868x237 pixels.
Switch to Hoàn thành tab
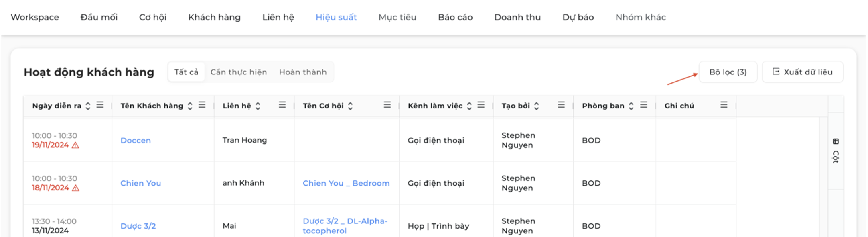point(303,72)
